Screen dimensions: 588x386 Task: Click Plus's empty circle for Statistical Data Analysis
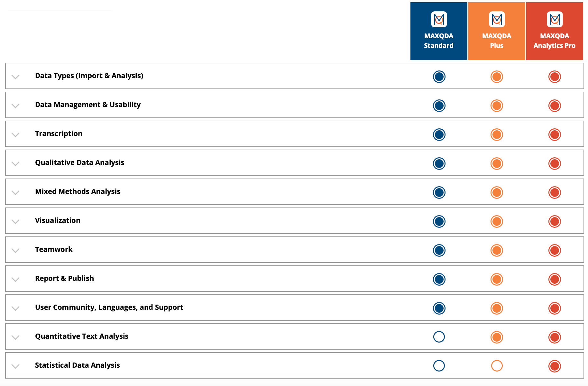click(x=497, y=366)
